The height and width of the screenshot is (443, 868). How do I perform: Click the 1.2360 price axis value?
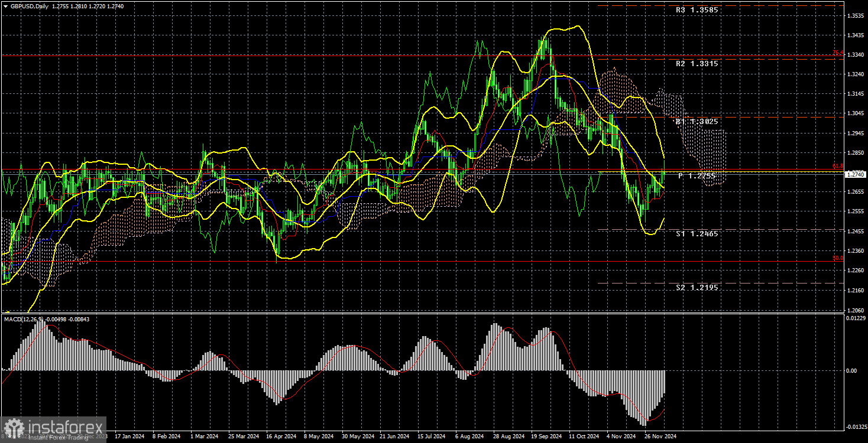coord(855,251)
